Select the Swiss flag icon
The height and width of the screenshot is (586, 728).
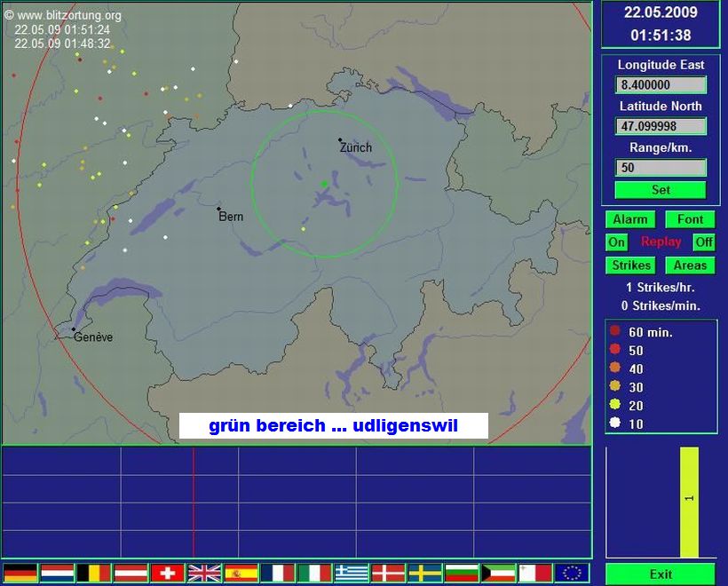tap(167, 573)
